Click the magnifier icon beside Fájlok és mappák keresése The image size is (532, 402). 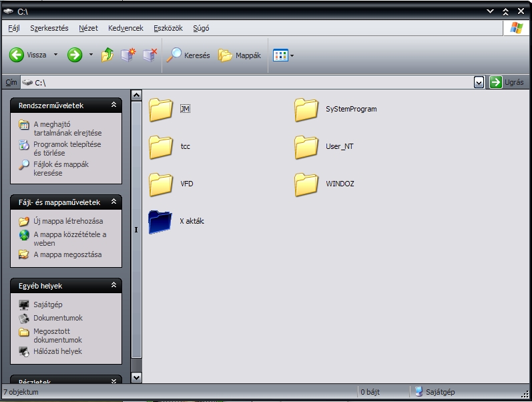pos(24,165)
